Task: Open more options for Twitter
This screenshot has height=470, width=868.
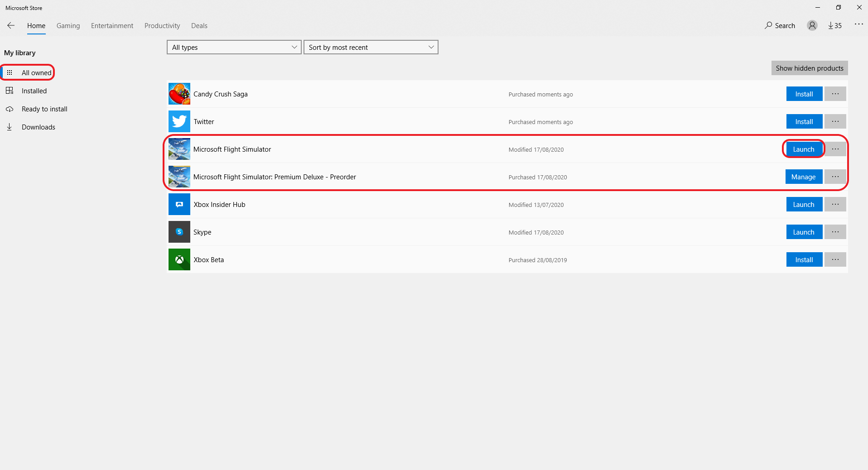Action: tap(835, 122)
